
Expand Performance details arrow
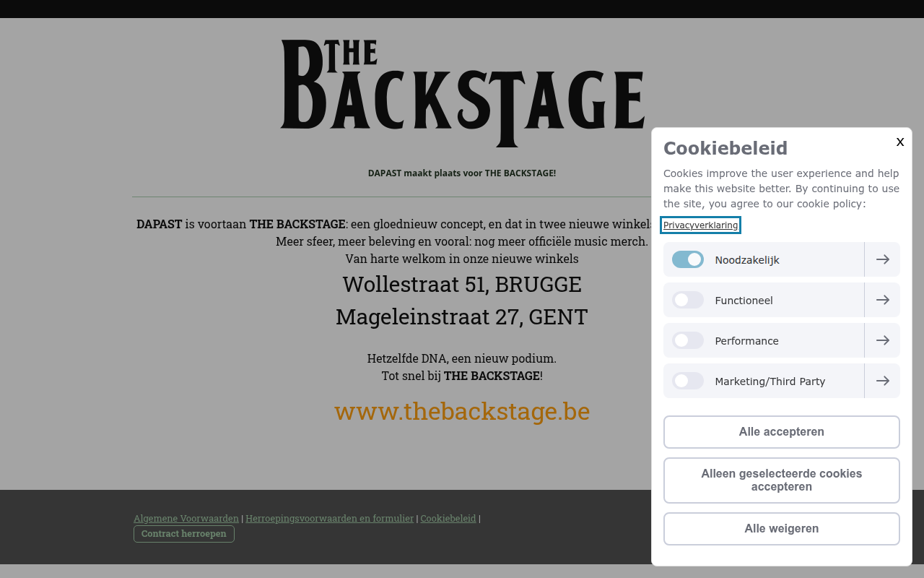click(x=882, y=340)
